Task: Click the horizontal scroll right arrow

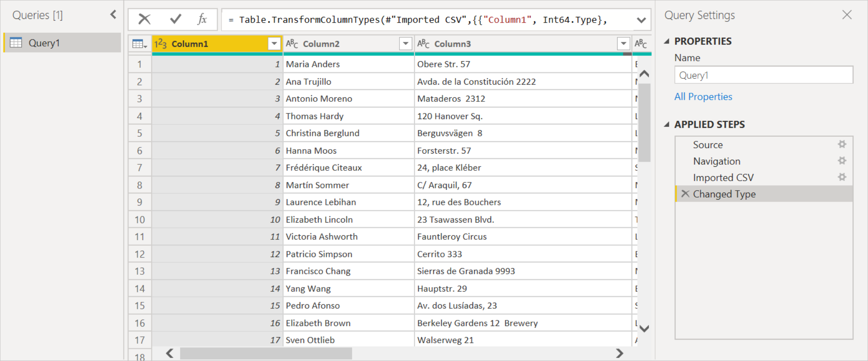Action: coord(619,353)
